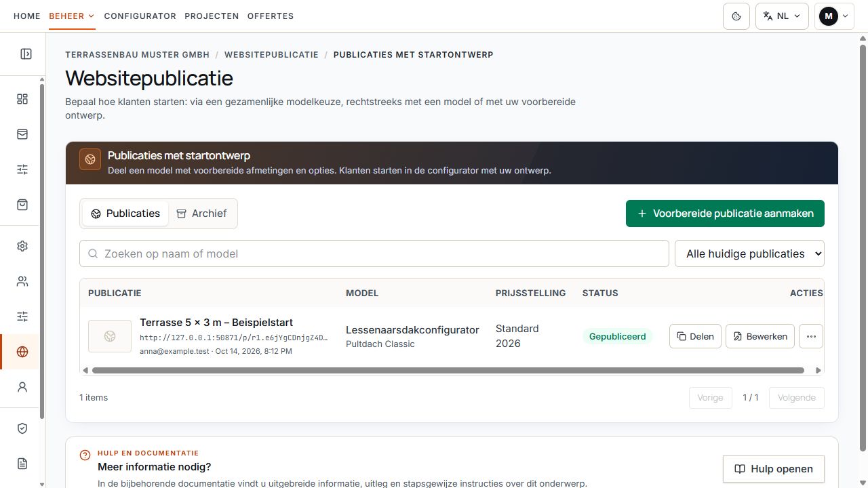Click Bewerken for Terrasse publication
868x488 pixels.
click(760, 336)
